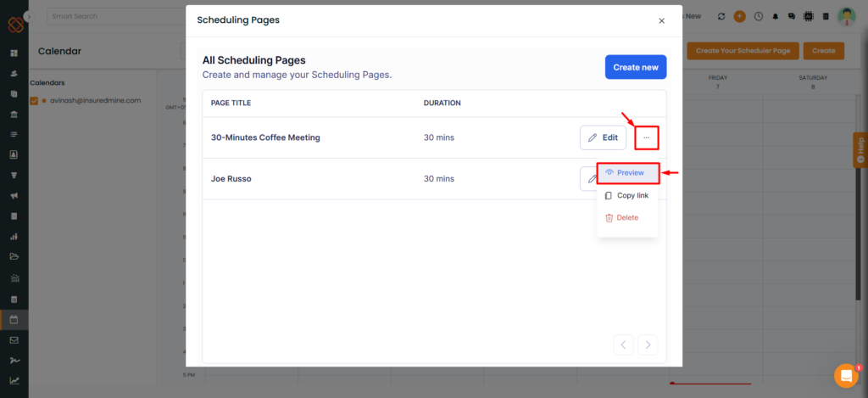Open the AI chip icon in the top bar

click(x=808, y=17)
